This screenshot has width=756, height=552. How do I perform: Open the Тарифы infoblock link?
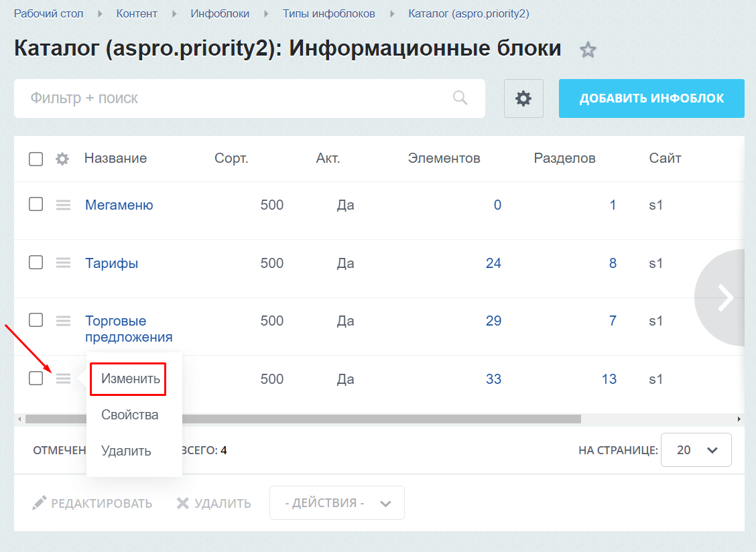click(x=112, y=263)
